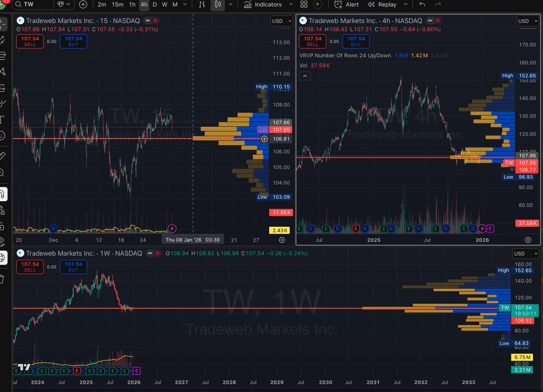Click the plus icon at 106.81 price
The height and width of the screenshot is (392, 543).
[x=264, y=139]
